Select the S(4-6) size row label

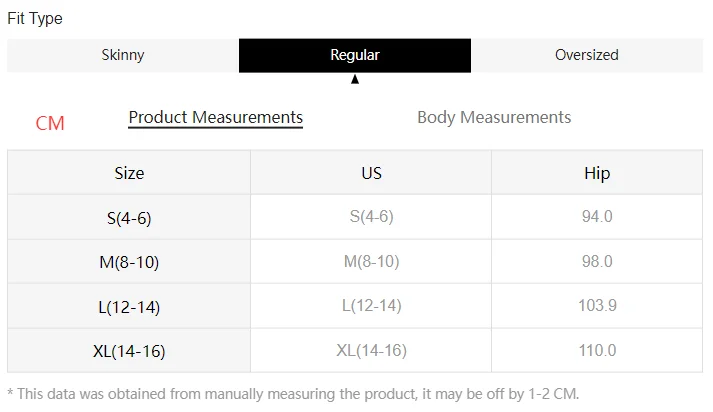point(129,217)
